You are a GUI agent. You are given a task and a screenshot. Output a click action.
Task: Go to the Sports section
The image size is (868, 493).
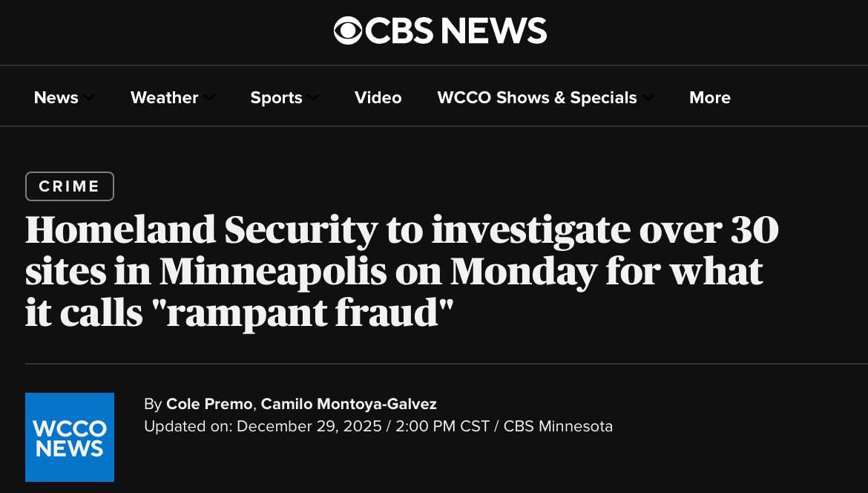(x=276, y=97)
